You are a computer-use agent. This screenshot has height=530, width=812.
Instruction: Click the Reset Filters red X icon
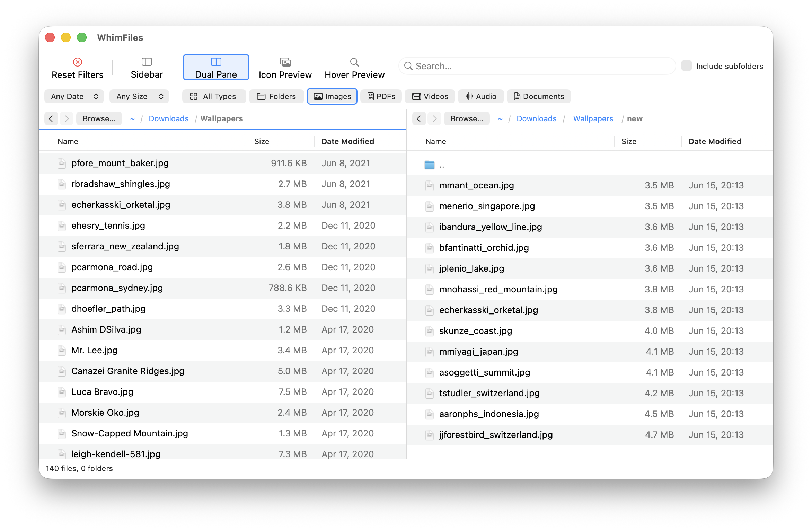pos(78,62)
